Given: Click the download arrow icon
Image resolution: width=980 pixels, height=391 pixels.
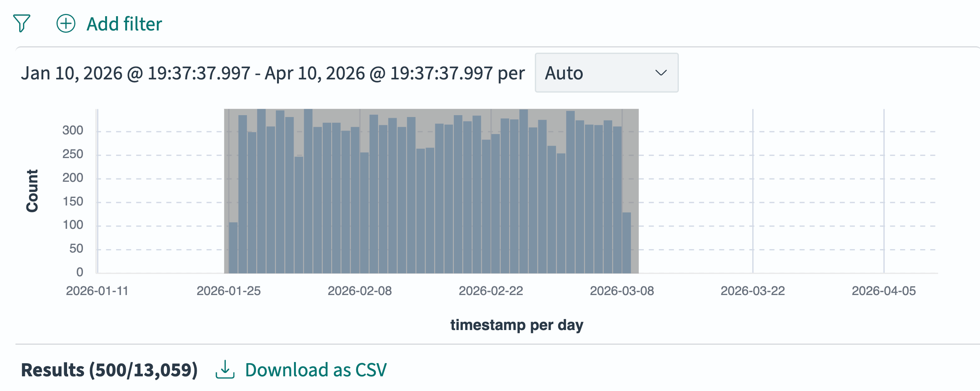Looking at the screenshot, I should 225,369.
